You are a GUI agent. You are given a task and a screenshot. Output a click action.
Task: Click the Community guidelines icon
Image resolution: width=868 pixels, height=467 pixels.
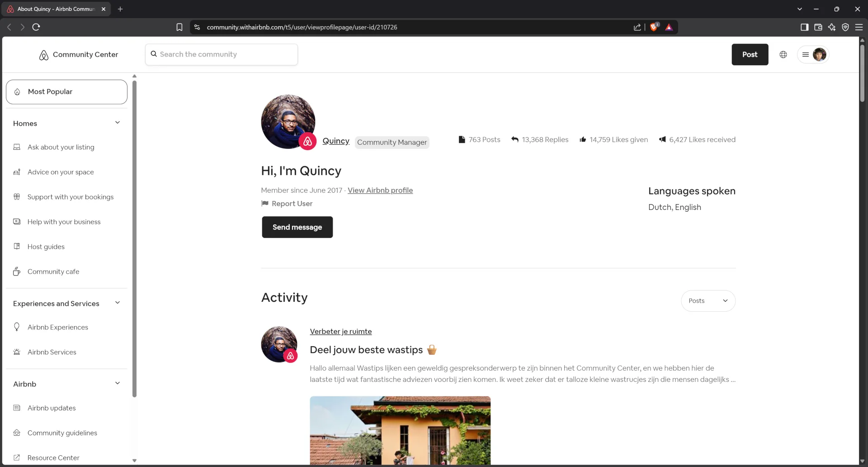point(17,433)
